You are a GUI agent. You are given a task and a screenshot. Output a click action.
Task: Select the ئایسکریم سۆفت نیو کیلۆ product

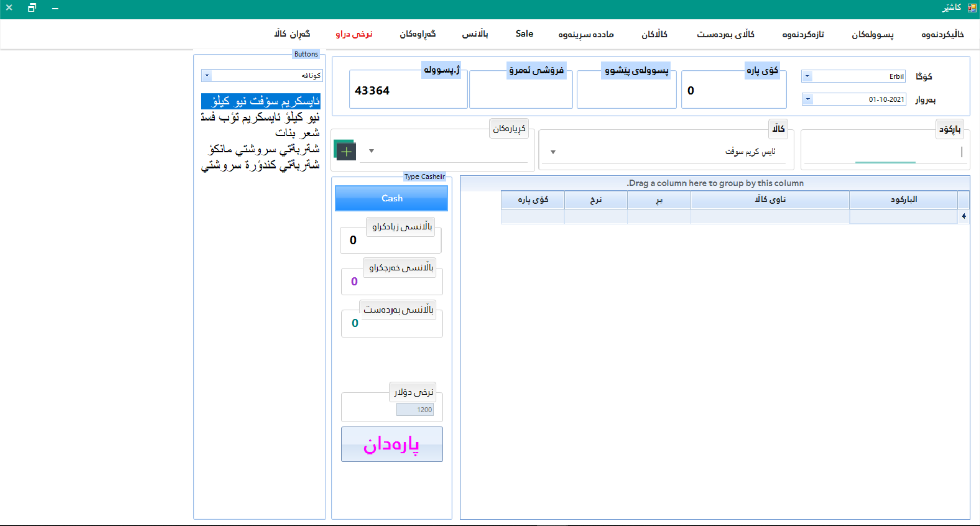click(260, 101)
